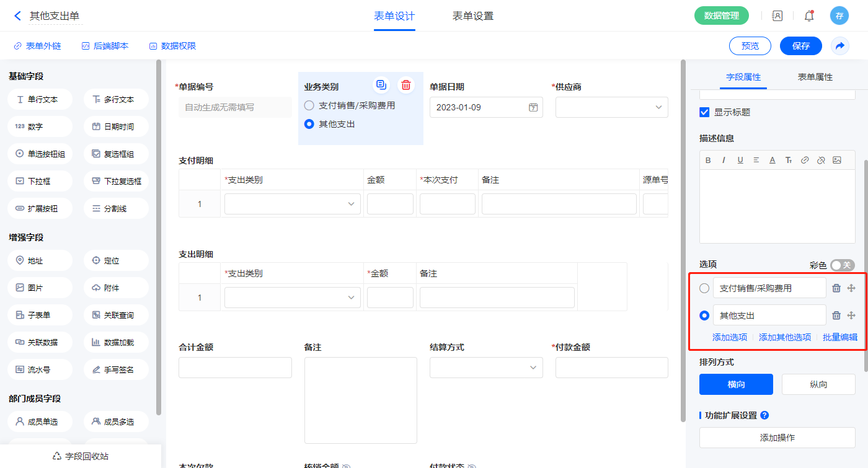
Task: Click the bold icon in 描述信息 editor
Action: [708, 160]
